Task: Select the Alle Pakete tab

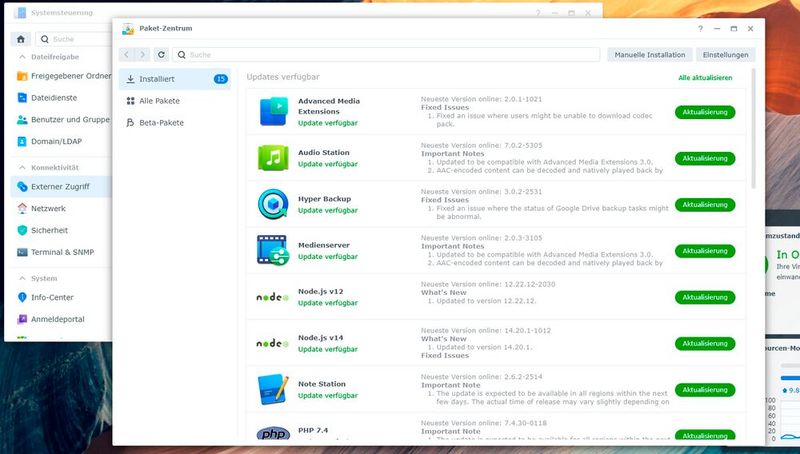Action: click(175, 101)
